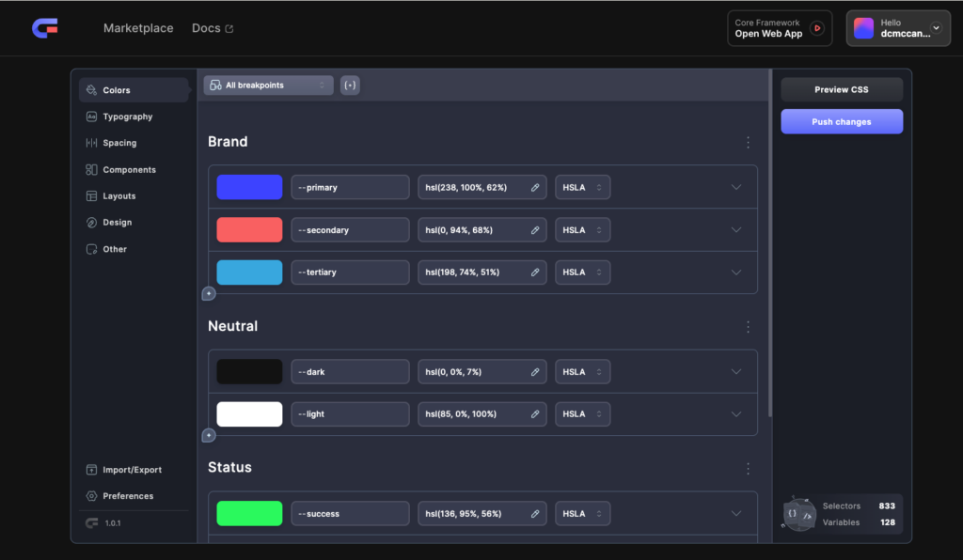
Task: Open the All breakpoints dropdown
Action: click(x=266, y=85)
